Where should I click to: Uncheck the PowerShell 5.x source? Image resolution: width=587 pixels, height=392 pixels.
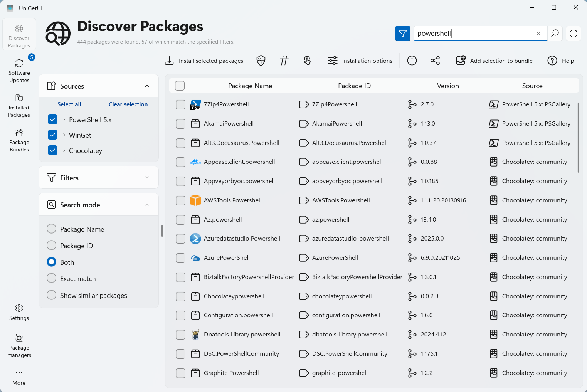tap(53, 119)
